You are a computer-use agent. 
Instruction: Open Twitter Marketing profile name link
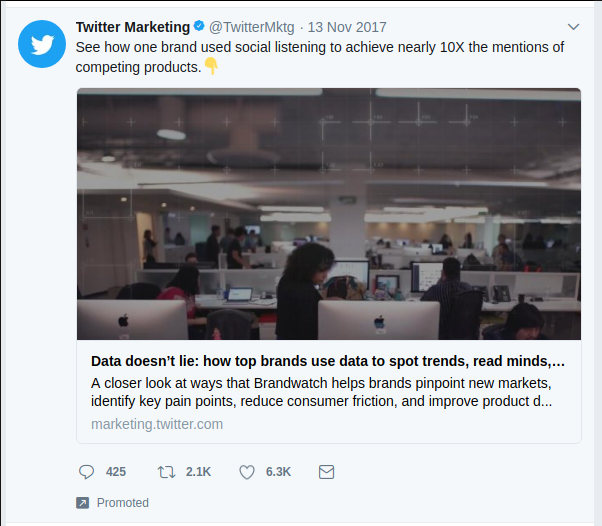(132, 27)
